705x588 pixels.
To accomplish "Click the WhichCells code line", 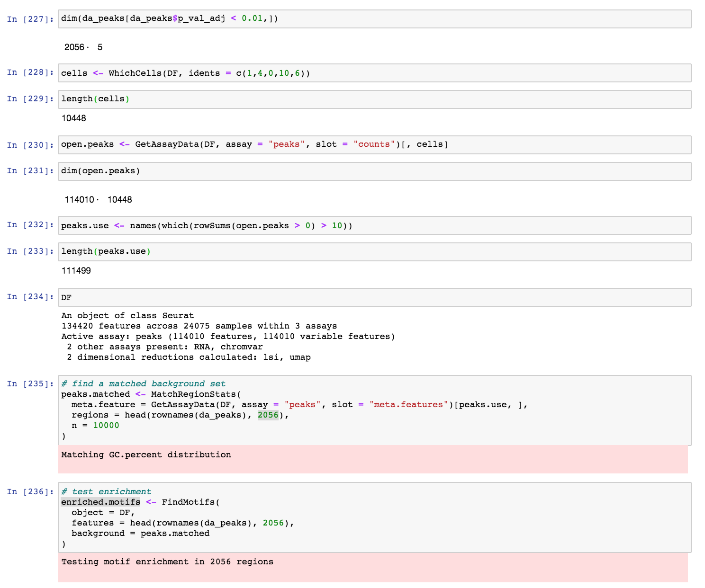I will coord(185,73).
